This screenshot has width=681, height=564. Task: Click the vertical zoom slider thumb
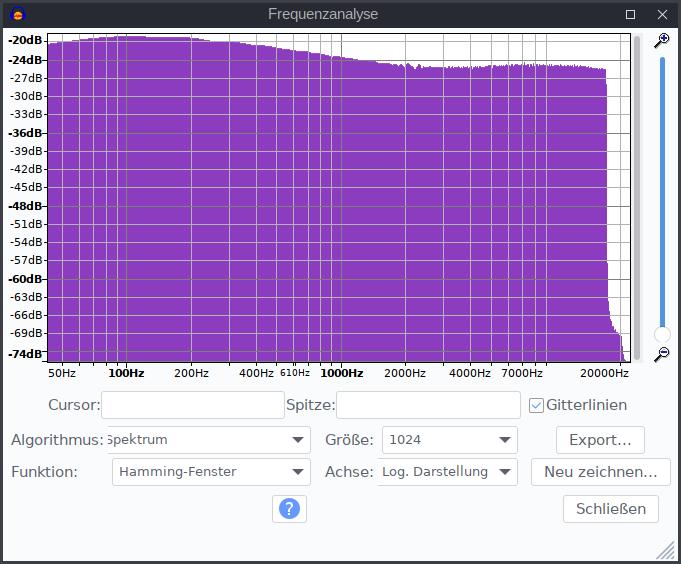(x=662, y=334)
